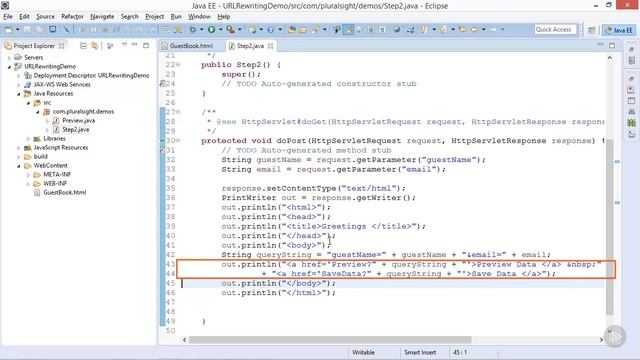Click the editor horizontal scrollbar
Screen dimensions: 640x360
click(x=330, y=340)
